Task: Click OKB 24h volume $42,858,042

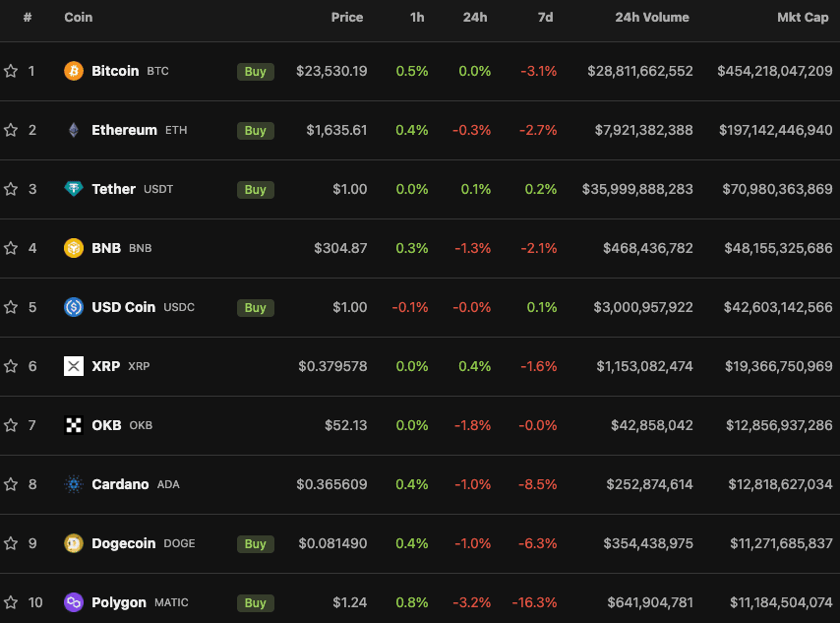Action: coord(652,425)
